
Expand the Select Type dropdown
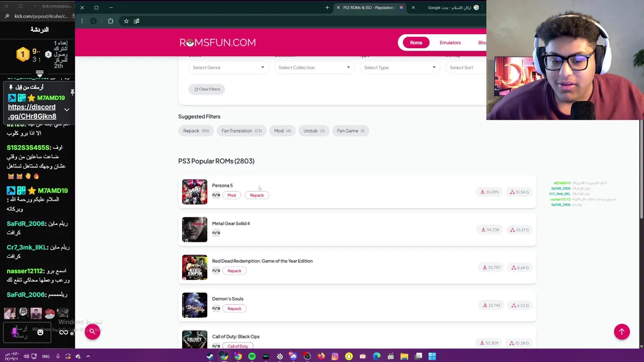(399, 67)
